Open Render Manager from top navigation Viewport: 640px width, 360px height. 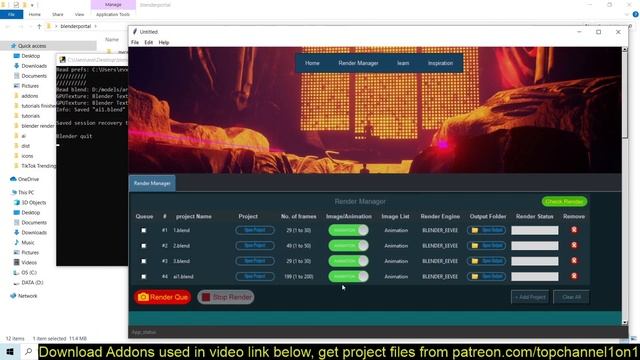358,63
